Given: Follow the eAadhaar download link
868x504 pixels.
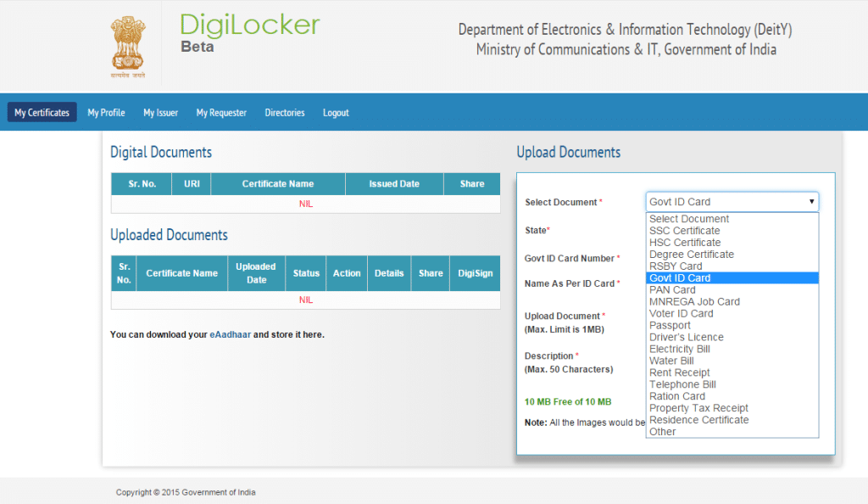Looking at the screenshot, I should [231, 334].
